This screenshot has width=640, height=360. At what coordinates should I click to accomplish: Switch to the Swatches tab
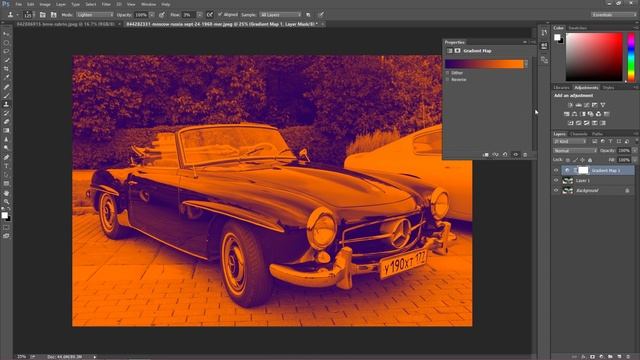click(x=578, y=28)
